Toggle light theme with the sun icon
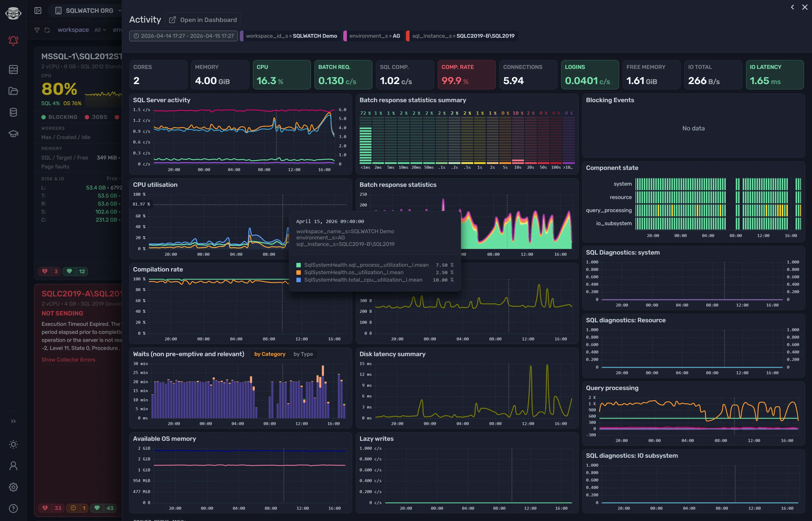 [13, 444]
